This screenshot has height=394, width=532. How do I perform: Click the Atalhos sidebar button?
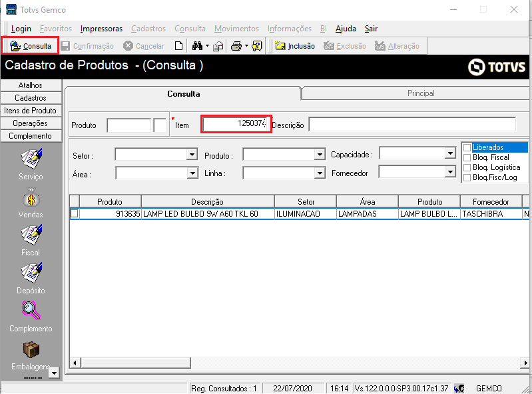pyautogui.click(x=31, y=85)
